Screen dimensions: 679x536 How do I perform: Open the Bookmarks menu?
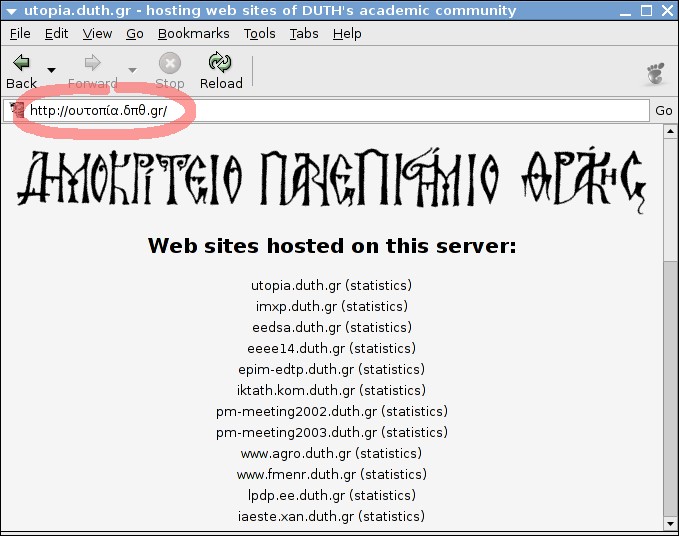click(x=193, y=33)
